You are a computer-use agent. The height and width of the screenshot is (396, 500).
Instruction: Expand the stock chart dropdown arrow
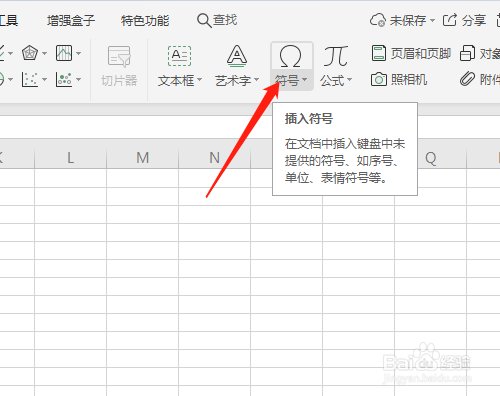point(79,53)
